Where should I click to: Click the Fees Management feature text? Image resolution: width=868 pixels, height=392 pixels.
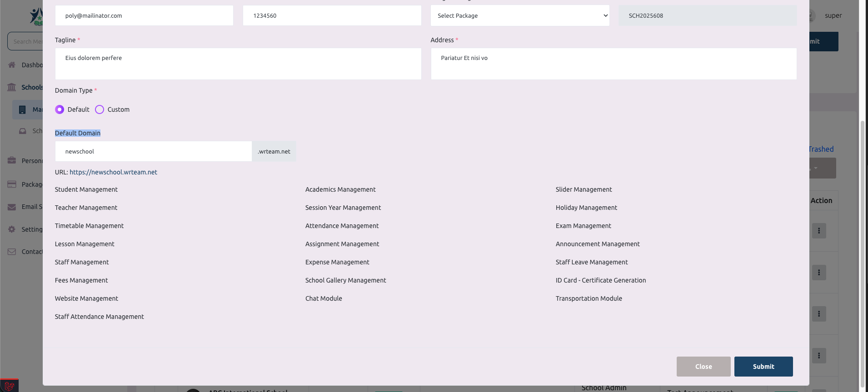[81, 280]
